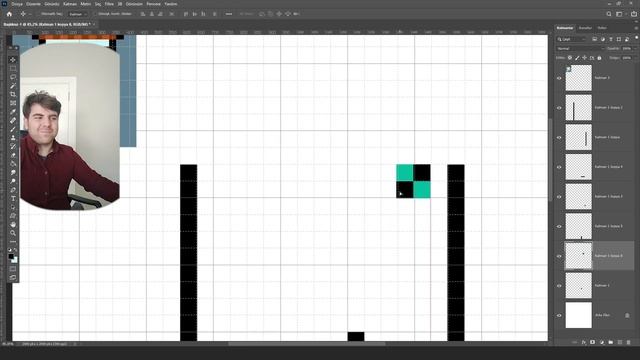Hide the Katman 1 kopya 4 layer
The image size is (640, 360).
[x=559, y=167]
